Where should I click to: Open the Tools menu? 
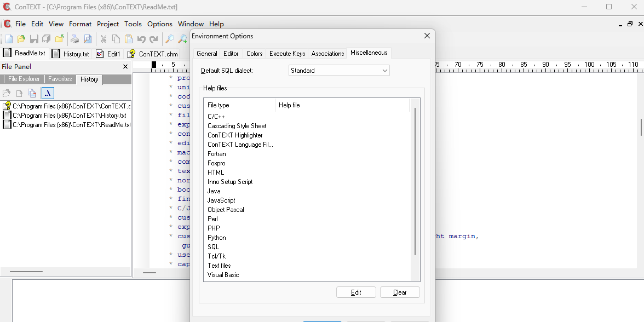click(x=133, y=24)
